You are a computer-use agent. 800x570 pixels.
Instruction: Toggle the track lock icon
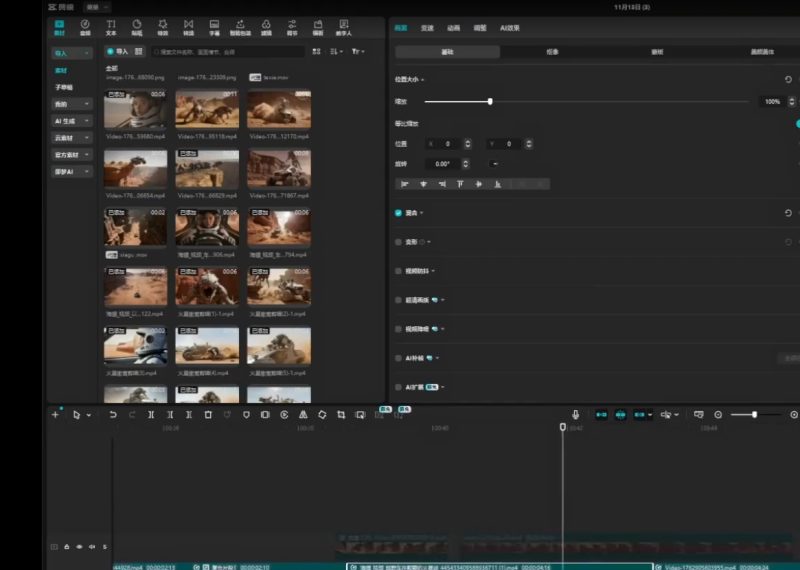[67, 547]
